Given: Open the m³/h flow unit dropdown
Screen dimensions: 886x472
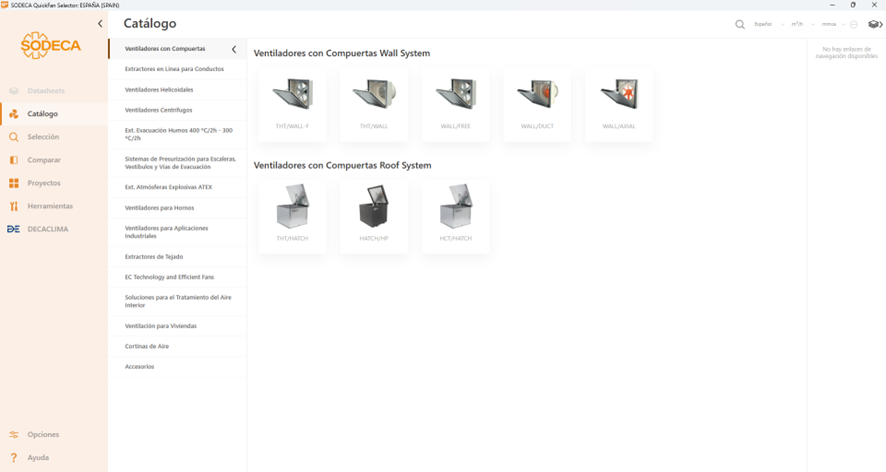Looking at the screenshot, I should pyautogui.click(x=802, y=24).
